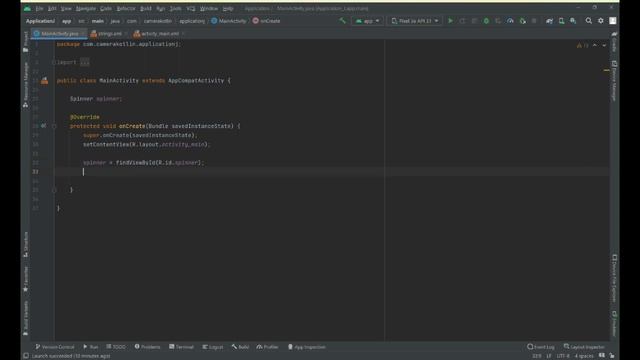Screen dimensions: 640x360
Task: Open the Layout Inspector button
Action: pos(584,347)
